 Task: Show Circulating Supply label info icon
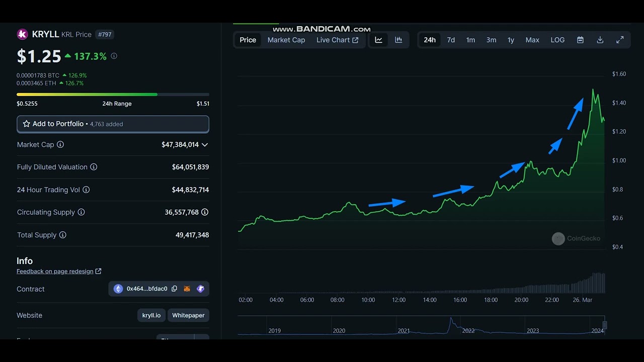(81, 212)
